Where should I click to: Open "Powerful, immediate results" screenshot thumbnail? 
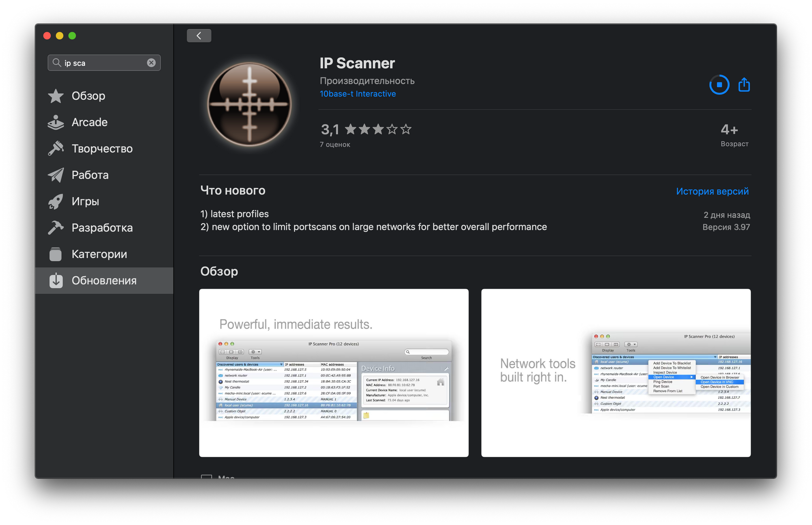[333, 372]
